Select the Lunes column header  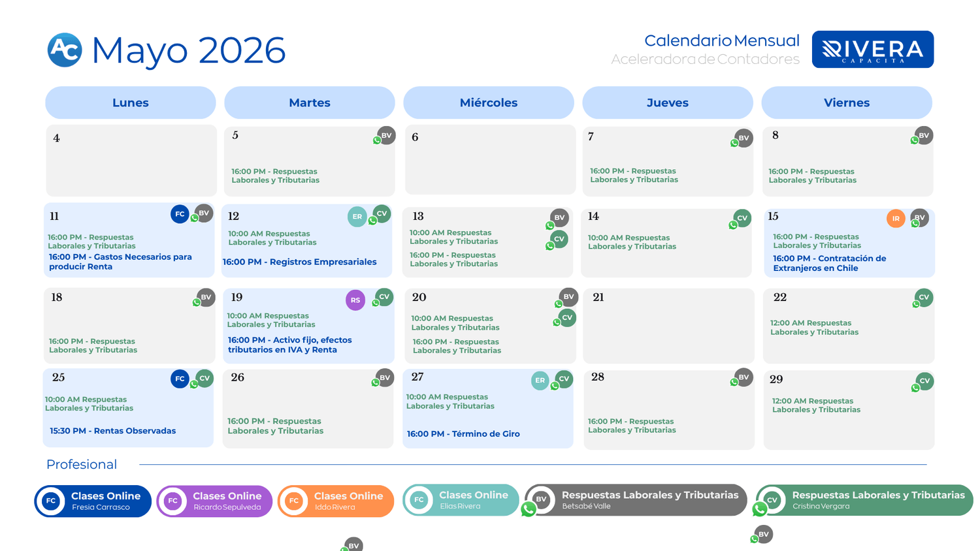coord(131,102)
